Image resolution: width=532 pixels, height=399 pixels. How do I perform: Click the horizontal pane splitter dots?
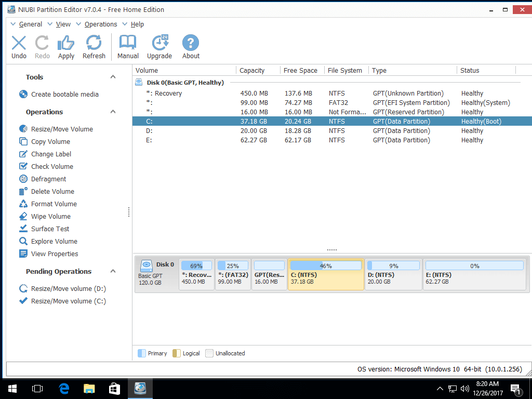[332, 250]
